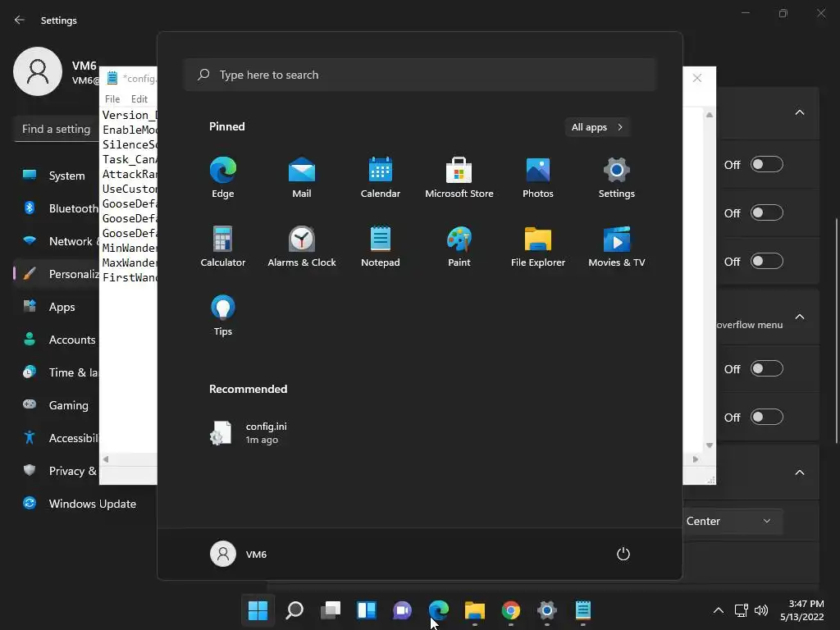Open clock showing 3:47 PM
Image resolution: width=840 pixels, height=630 pixels.
[802, 610]
